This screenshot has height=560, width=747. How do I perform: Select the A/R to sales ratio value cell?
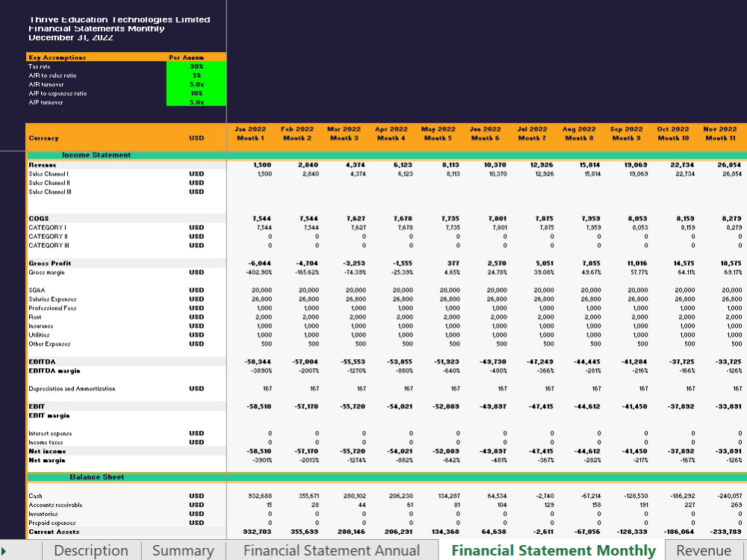click(x=196, y=75)
